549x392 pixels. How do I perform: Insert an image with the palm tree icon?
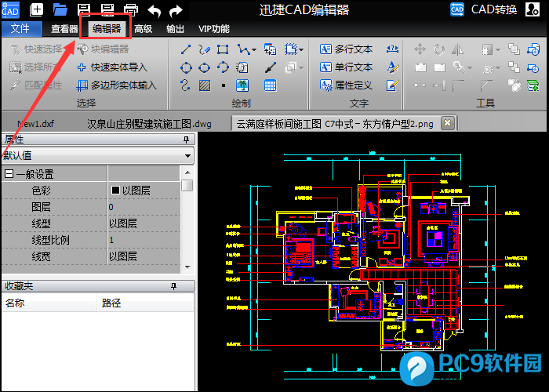coord(242,85)
